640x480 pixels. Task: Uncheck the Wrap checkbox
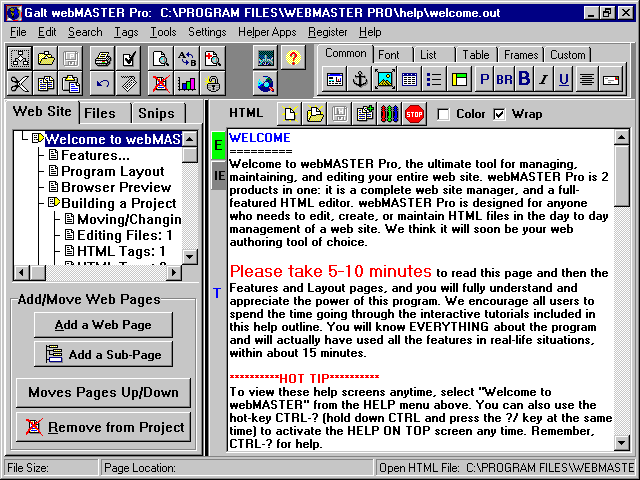click(500, 114)
